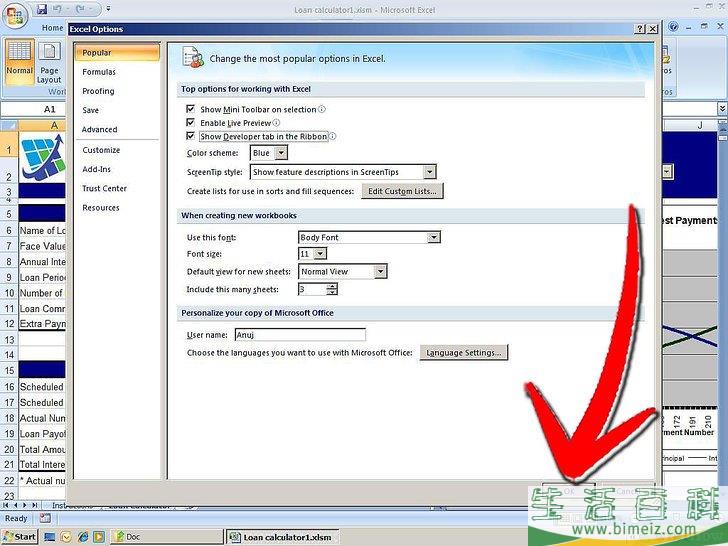Click the Excel Help question-mark icon
Screen dimensions: 728x546
[673, 27]
